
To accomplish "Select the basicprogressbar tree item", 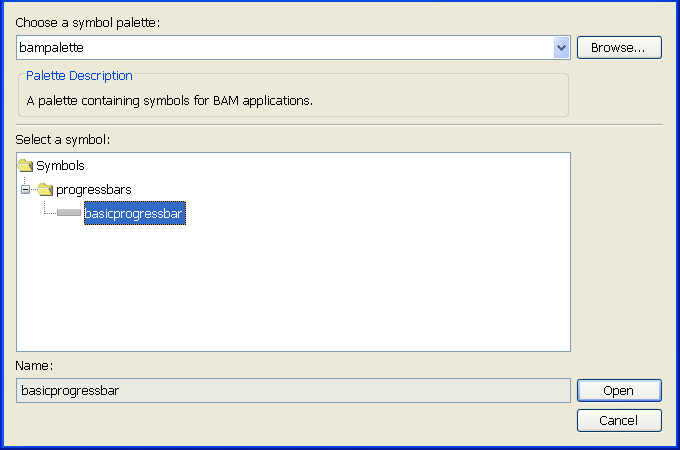I will pyautogui.click(x=134, y=212).
